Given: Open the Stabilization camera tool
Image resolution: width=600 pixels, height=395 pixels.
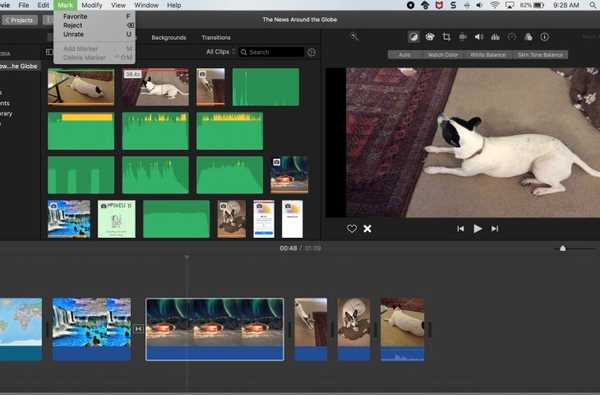Looking at the screenshot, I should click(463, 37).
